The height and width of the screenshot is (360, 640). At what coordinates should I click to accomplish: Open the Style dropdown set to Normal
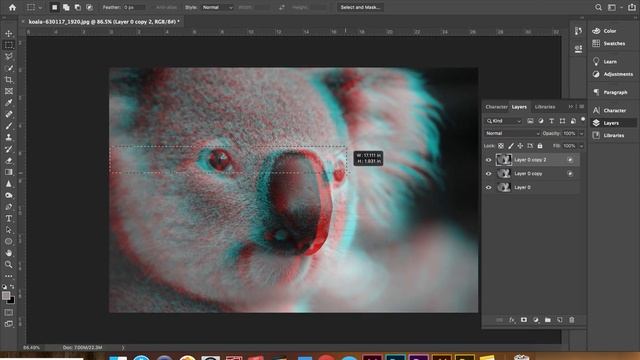coord(217,7)
